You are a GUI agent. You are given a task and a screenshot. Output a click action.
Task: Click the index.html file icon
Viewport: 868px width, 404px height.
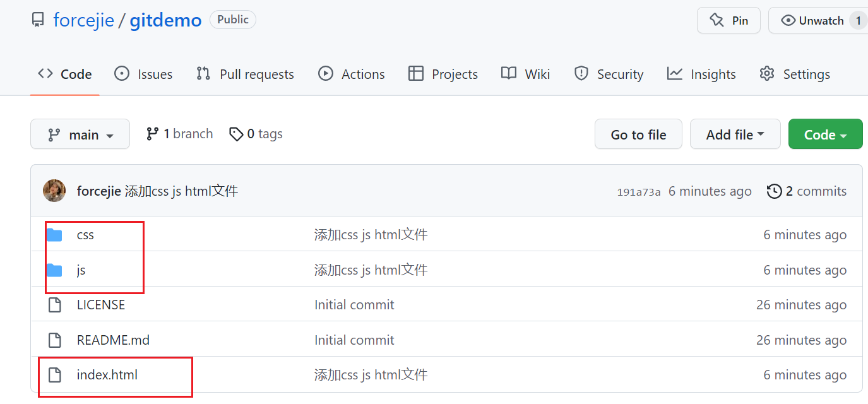point(55,375)
